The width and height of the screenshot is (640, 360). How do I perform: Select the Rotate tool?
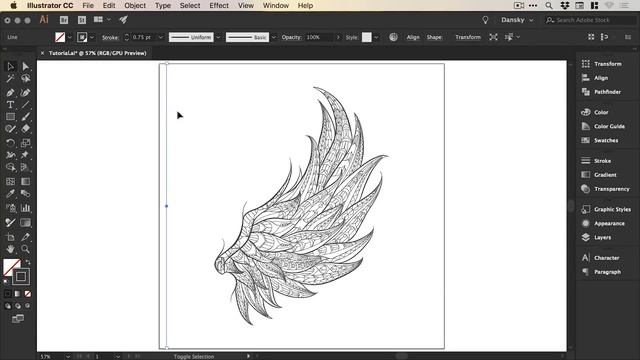(10, 143)
